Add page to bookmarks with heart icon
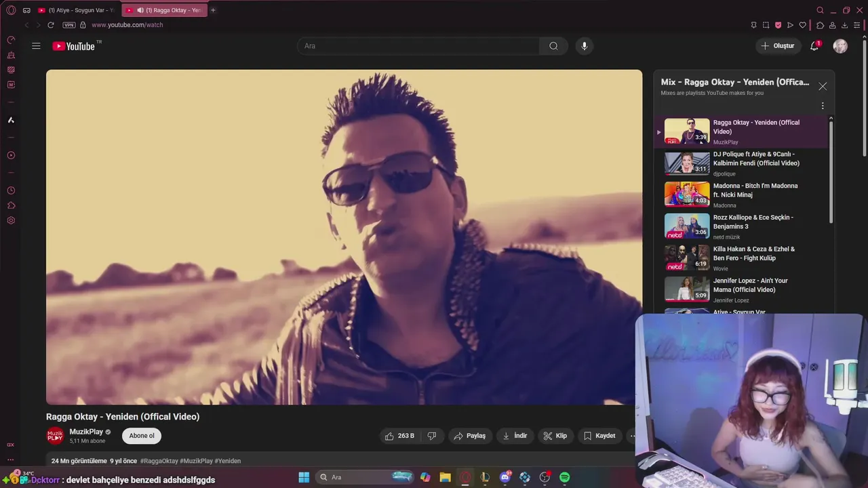This screenshot has width=868, height=488. click(803, 25)
